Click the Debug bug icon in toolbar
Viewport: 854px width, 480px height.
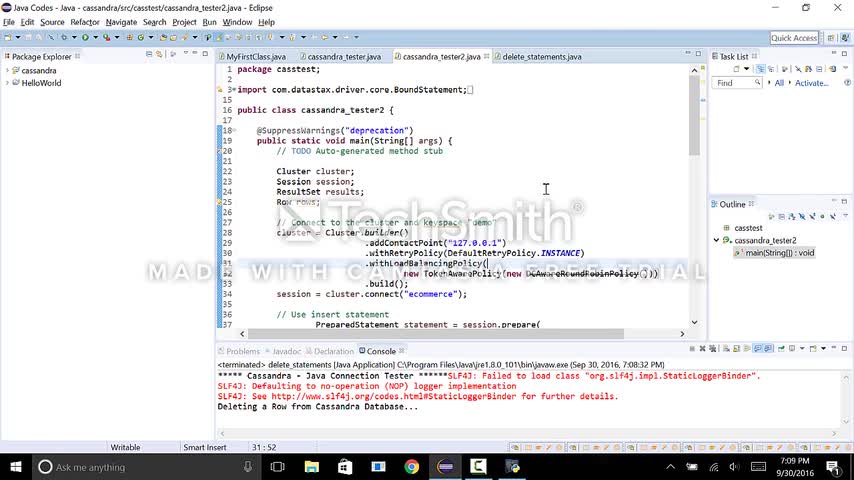64,37
